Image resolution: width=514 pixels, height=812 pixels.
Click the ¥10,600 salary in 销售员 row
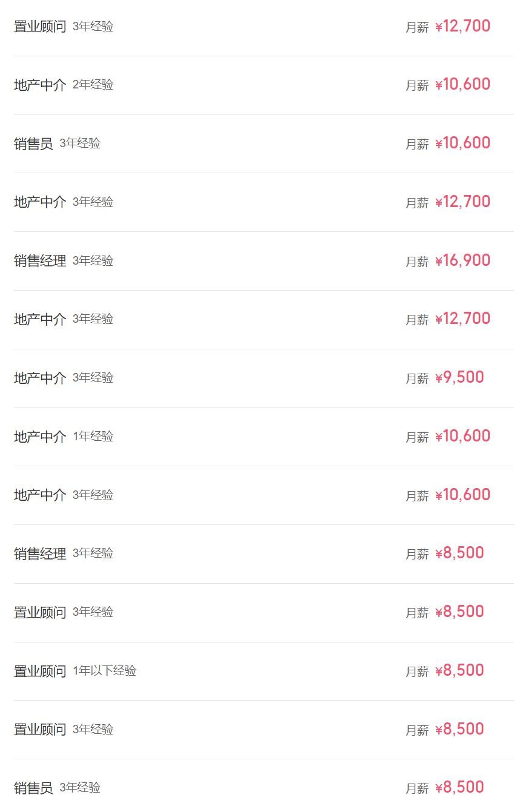click(463, 144)
